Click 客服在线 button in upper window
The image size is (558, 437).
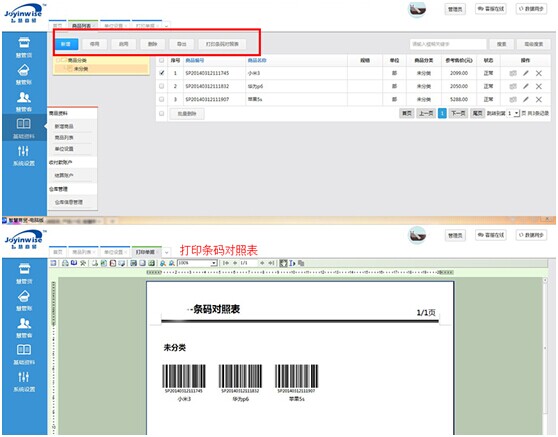point(491,9)
